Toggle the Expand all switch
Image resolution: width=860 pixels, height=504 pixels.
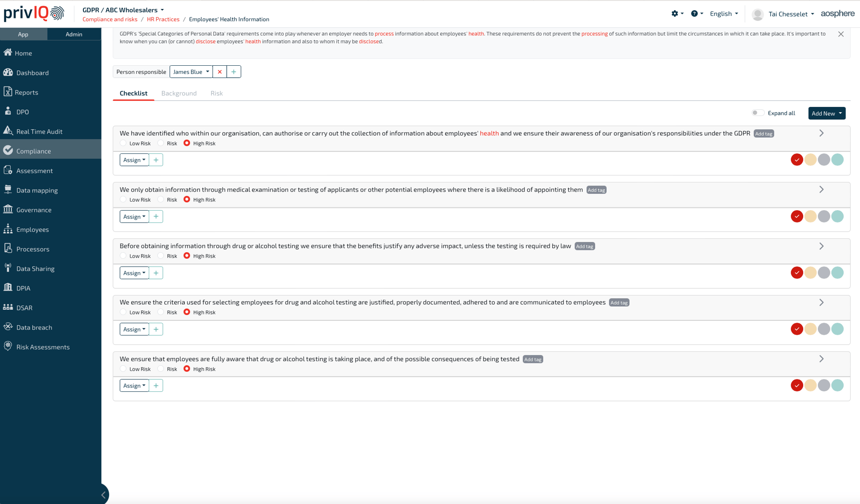click(758, 113)
